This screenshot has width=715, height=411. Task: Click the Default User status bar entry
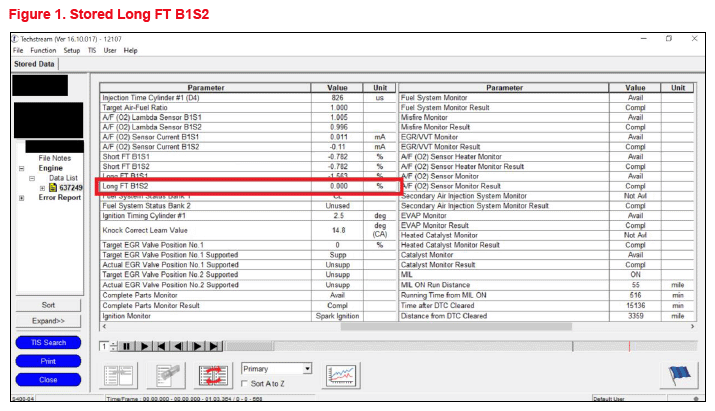pyautogui.click(x=608, y=399)
